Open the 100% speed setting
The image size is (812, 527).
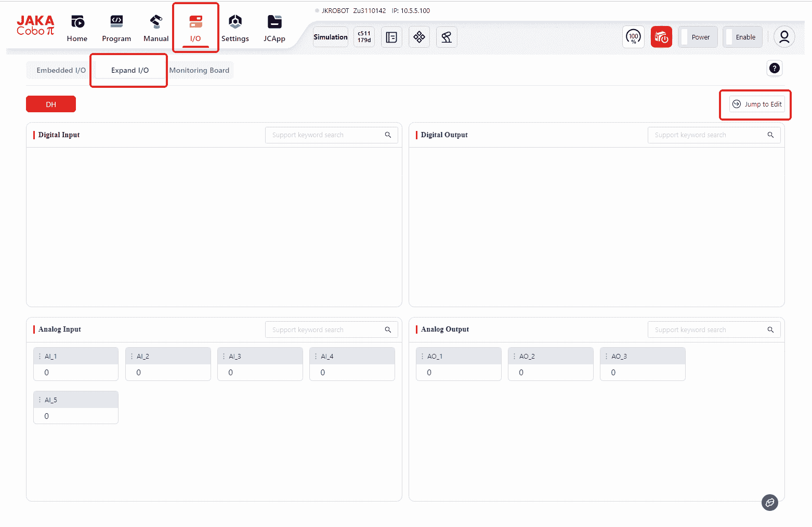pyautogui.click(x=633, y=37)
